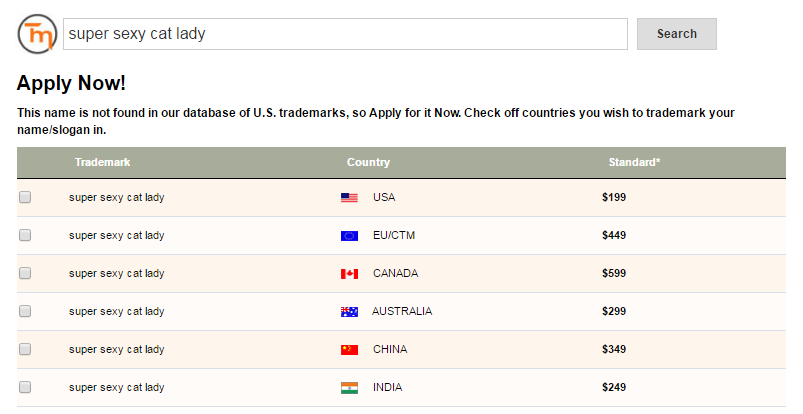Viewport: 803px width, 414px height.
Task: Click the China flag icon
Action: [349, 349]
